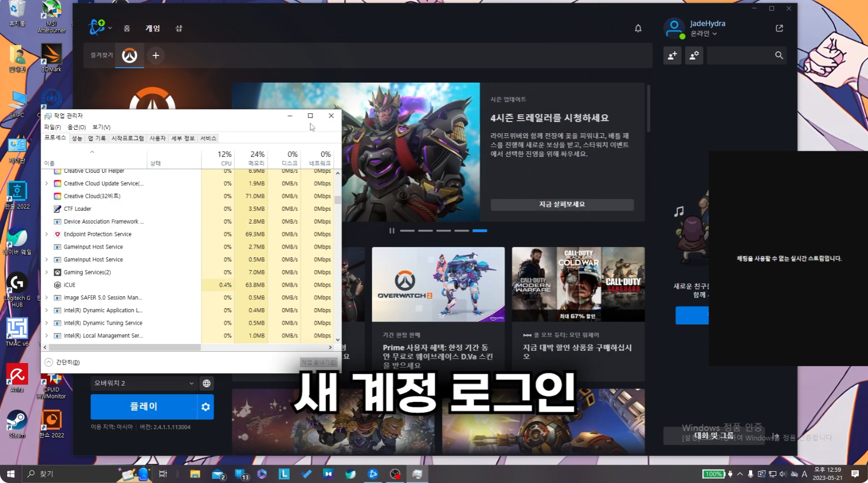Click the 간단히(D) fewer details button
Image resolution: width=868 pixels, height=483 pixels.
click(x=63, y=362)
